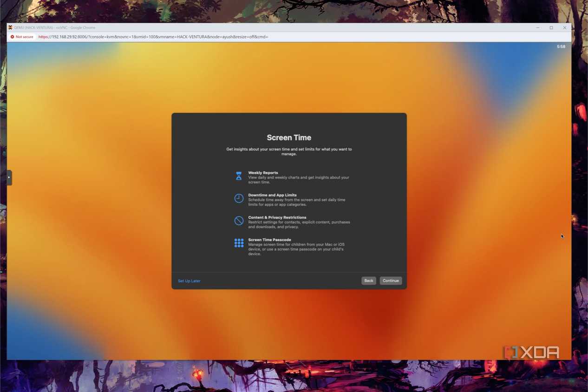Click the Weekly Reports hourglass icon

[x=239, y=176]
